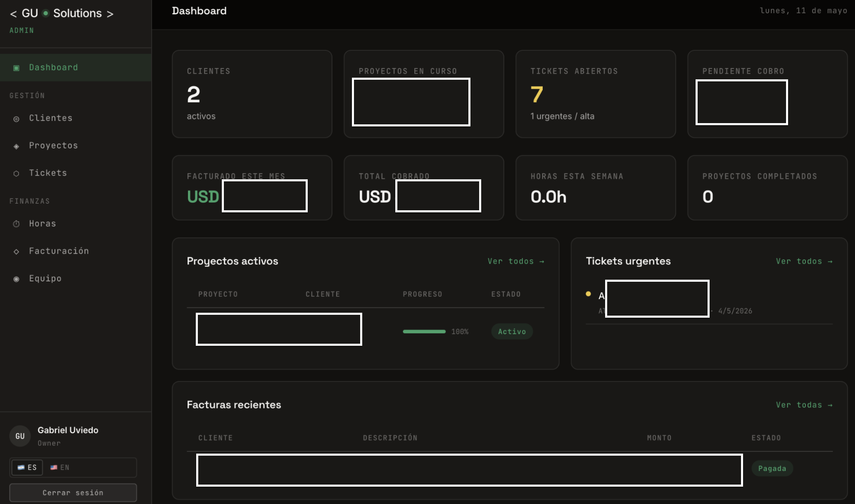Click Ver todos in Tickets urgentes
This screenshot has width=855, height=504.
[804, 261]
